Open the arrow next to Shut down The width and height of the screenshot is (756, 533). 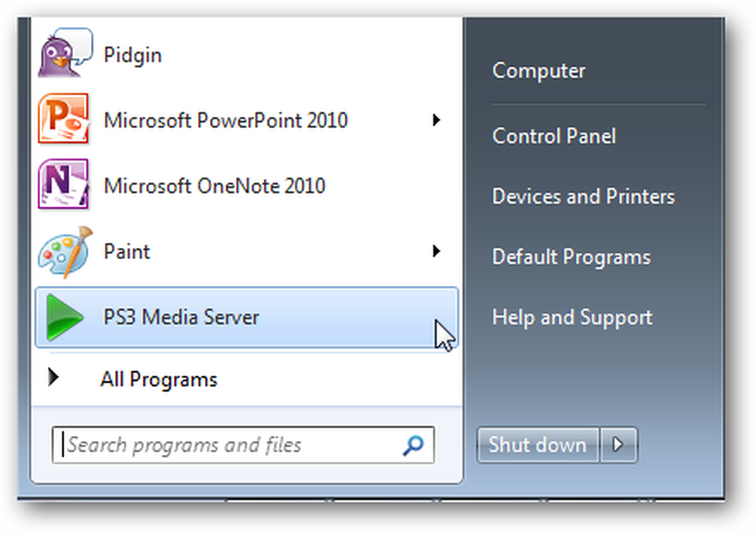[618, 445]
